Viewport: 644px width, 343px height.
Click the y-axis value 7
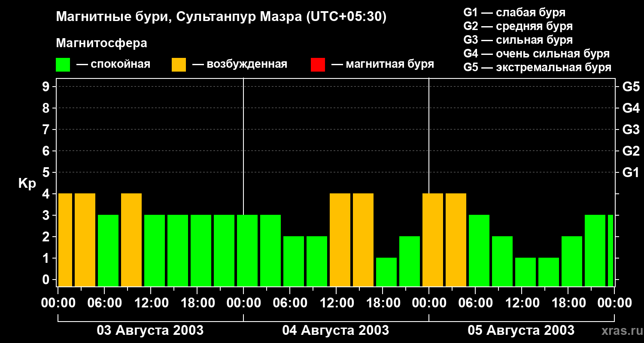coord(47,129)
